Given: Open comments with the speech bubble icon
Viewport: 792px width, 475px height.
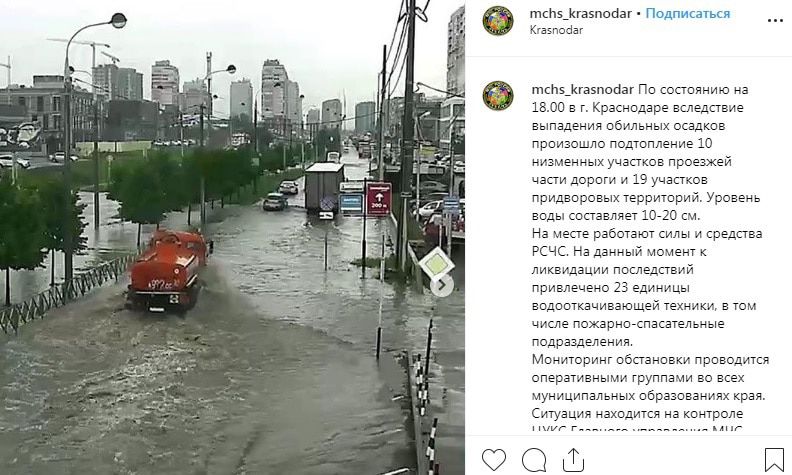Looking at the screenshot, I should point(534,459).
